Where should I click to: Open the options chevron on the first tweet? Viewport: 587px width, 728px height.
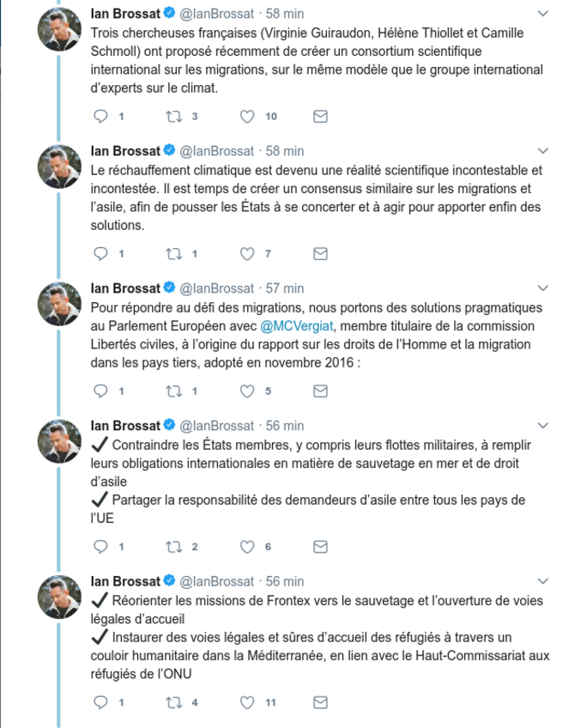pyautogui.click(x=542, y=14)
